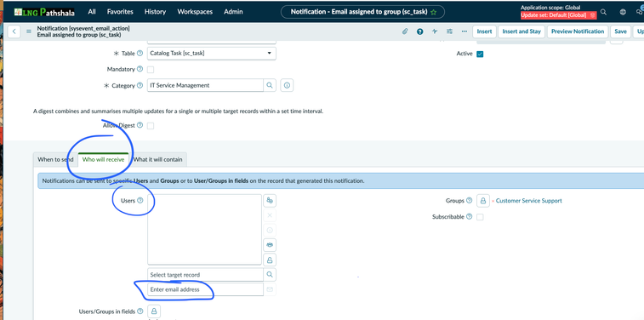Click the Insert and Stay button

click(x=521, y=31)
